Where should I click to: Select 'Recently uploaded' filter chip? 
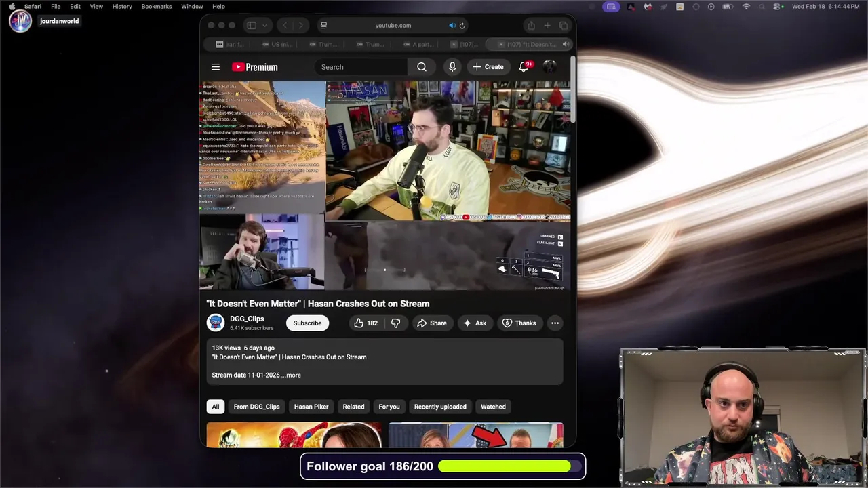440,407
